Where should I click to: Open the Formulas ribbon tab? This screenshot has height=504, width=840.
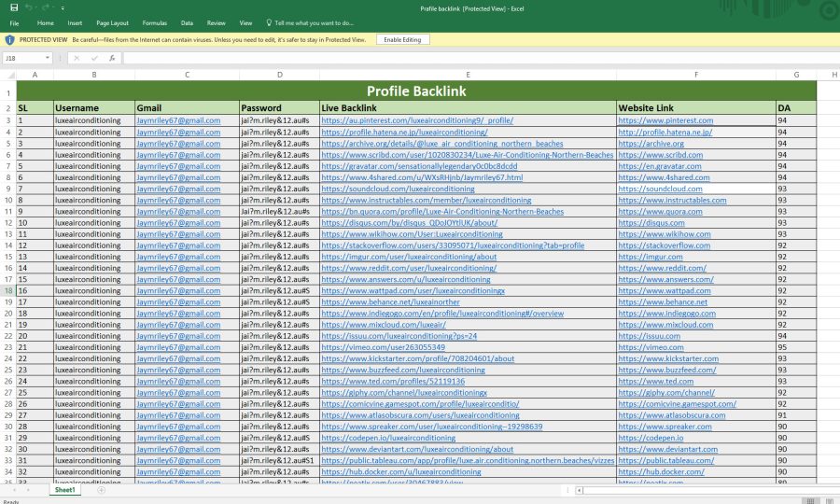coord(155,23)
